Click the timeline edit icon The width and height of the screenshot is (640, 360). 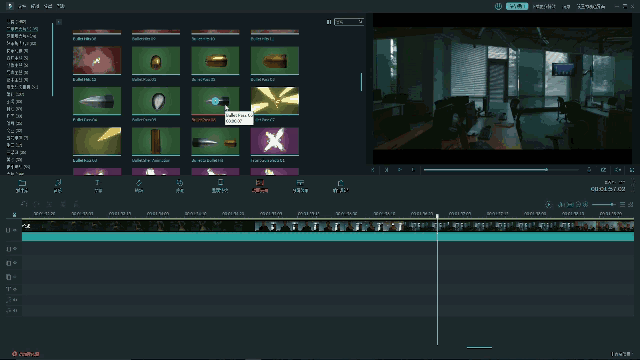[50, 204]
